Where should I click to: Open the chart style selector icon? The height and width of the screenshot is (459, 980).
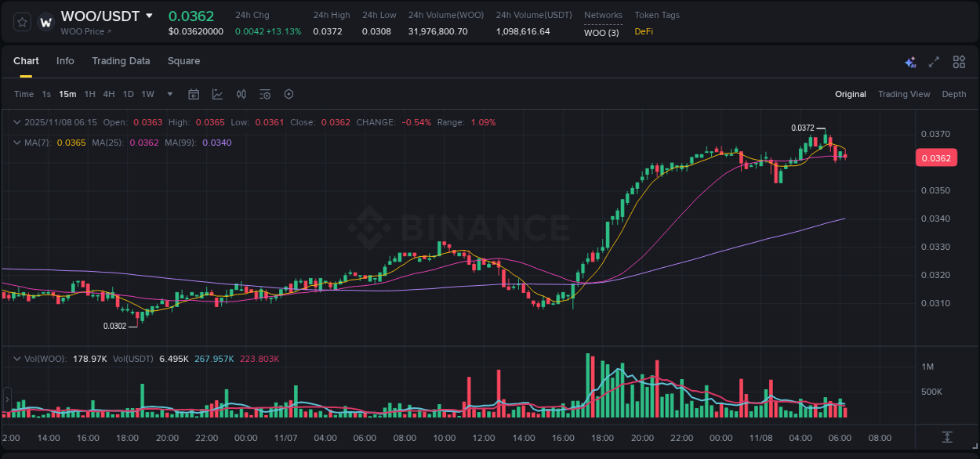click(217, 94)
